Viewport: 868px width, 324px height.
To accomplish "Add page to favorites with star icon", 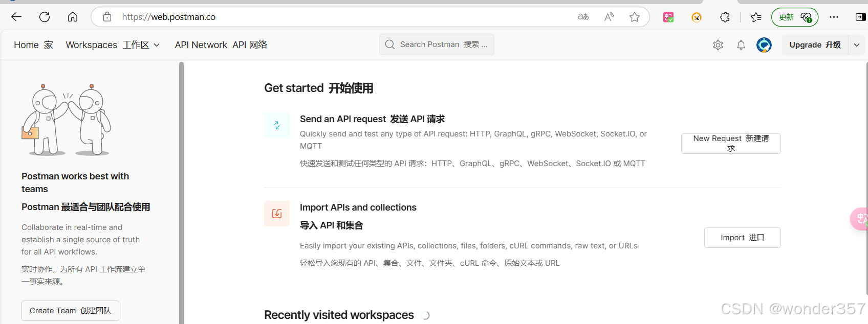I will pyautogui.click(x=635, y=17).
